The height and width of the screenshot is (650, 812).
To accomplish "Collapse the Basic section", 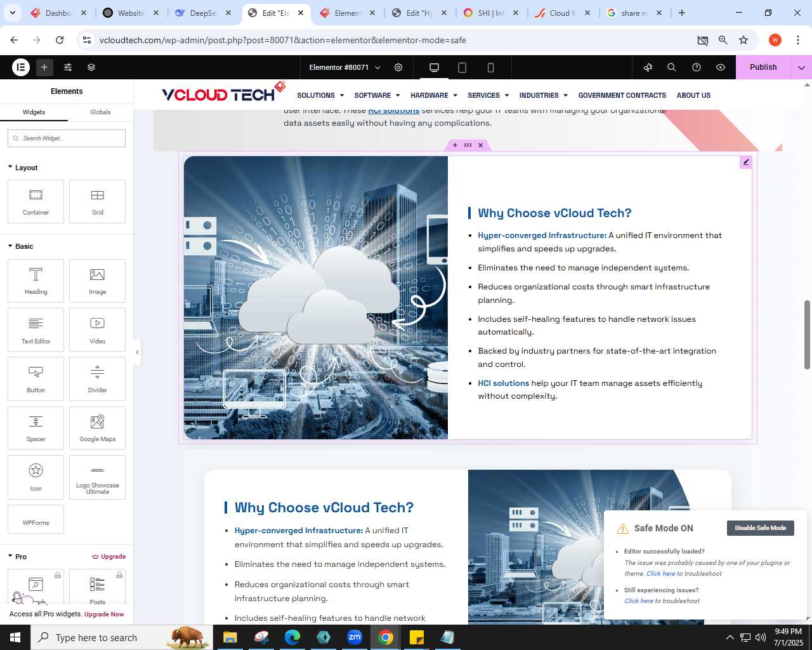I will [20, 246].
